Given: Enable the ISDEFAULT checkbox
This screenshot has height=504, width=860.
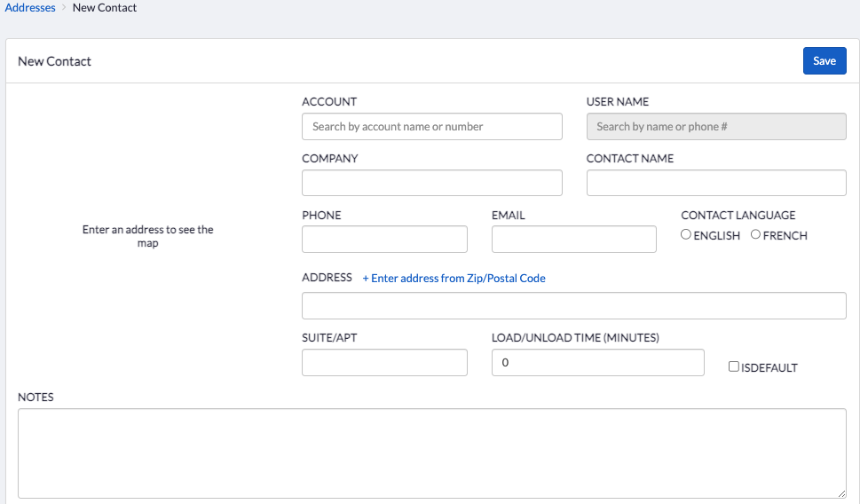Looking at the screenshot, I should tap(734, 366).
